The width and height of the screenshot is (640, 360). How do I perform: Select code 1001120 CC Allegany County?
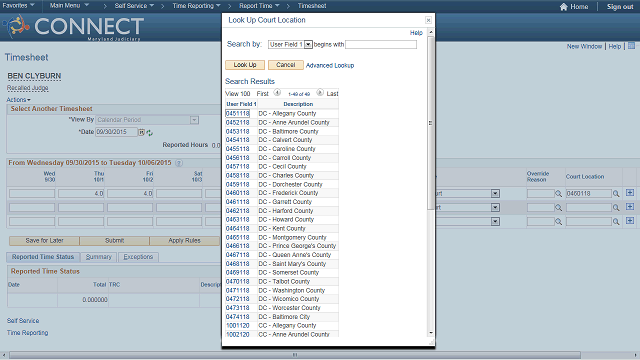pos(238,326)
